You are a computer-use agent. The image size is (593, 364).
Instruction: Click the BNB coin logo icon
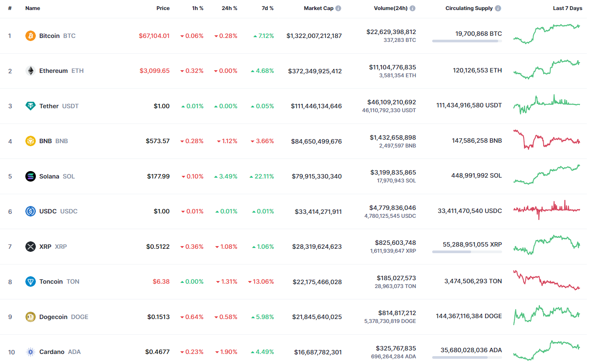pyautogui.click(x=31, y=141)
